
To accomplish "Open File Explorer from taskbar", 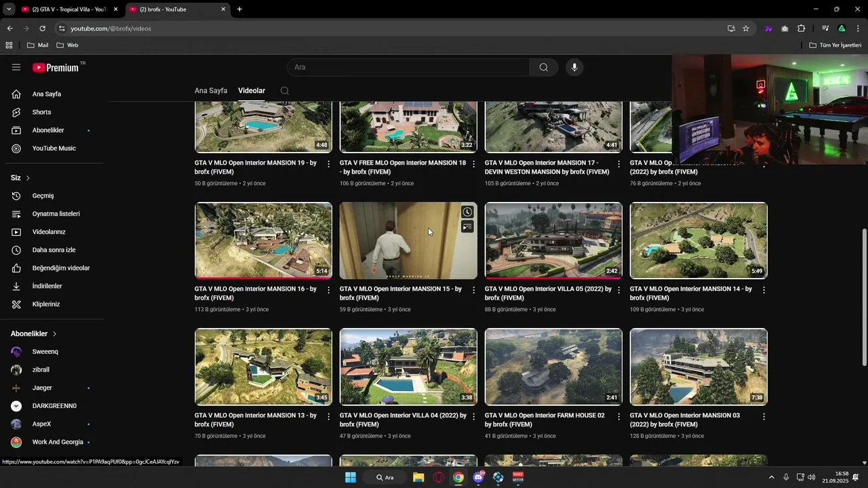I will [418, 477].
